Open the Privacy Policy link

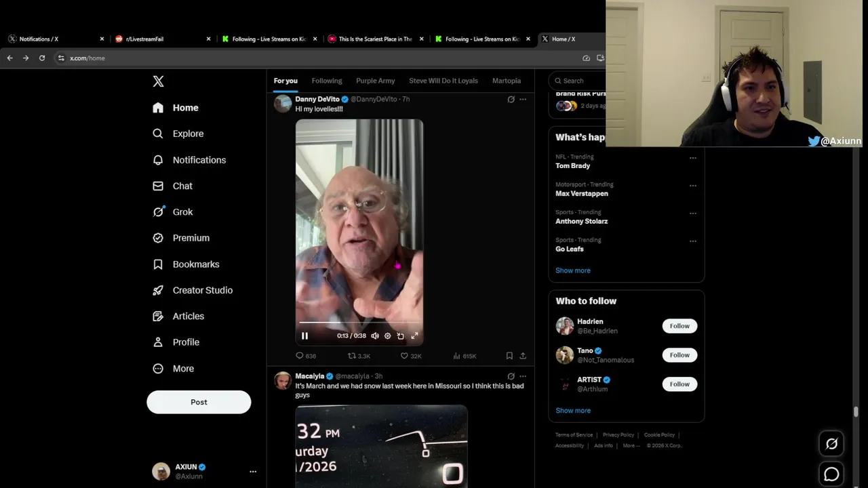tap(618, 435)
